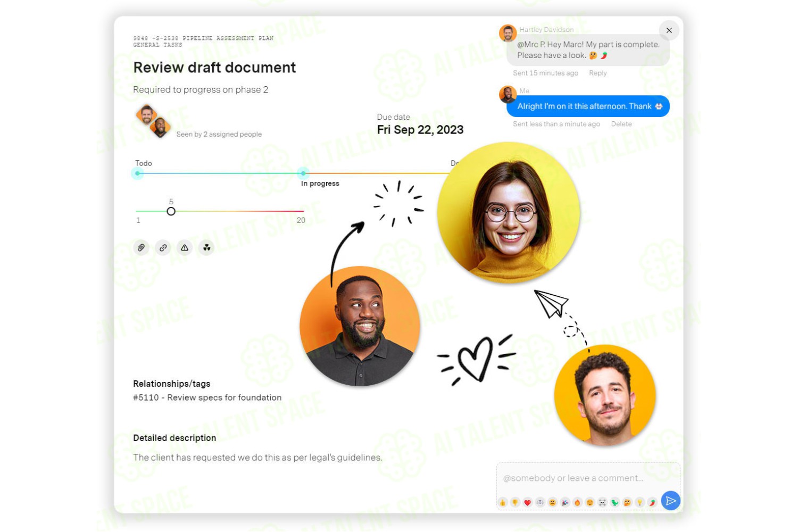Insert the smiley face emoji
This screenshot has width=798, height=532.
click(552, 503)
